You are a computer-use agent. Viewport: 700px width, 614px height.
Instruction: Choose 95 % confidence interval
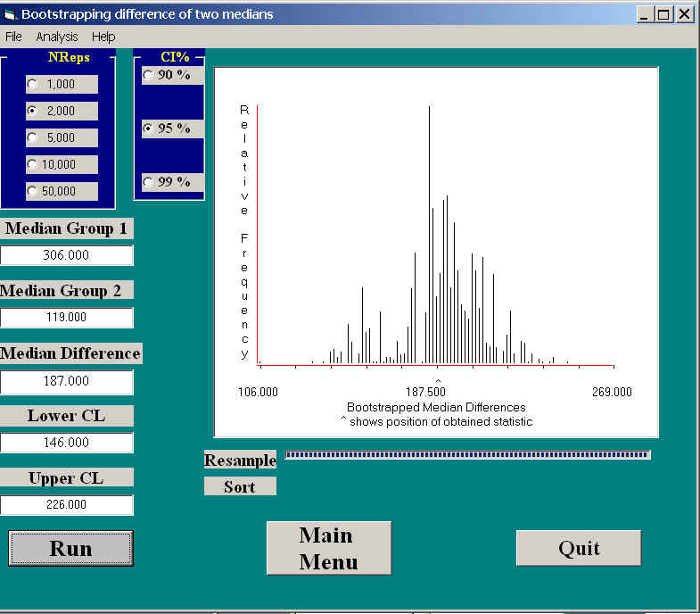(x=148, y=129)
